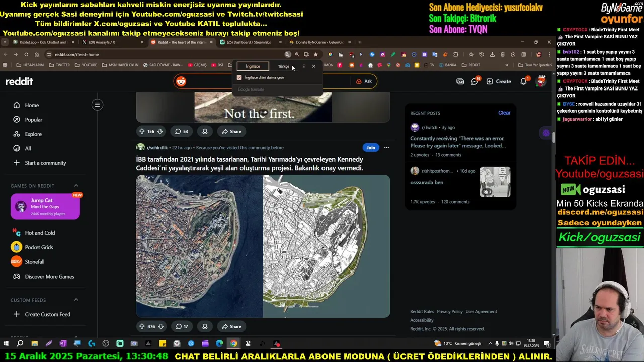The height and width of the screenshot is (362, 644).
Task: Switch to the Kicklet.app browser tab
Action: pyautogui.click(x=44, y=42)
